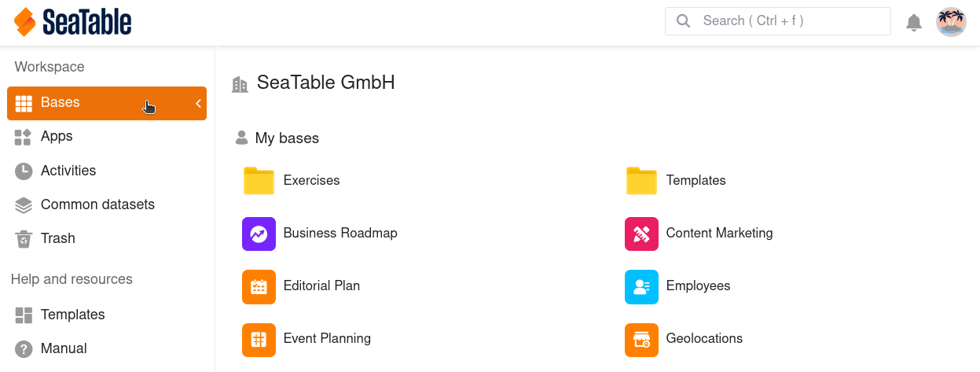Viewport: 980px width, 372px height.
Task: Collapse the Bases sidebar chevron
Action: click(198, 103)
